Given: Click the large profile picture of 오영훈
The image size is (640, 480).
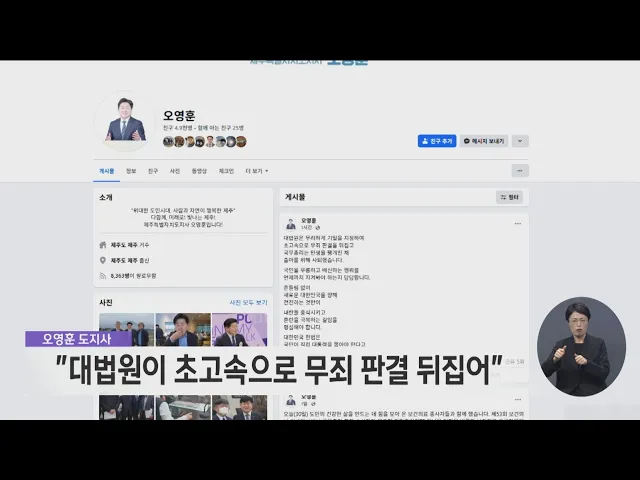Looking at the screenshot, I should click(x=125, y=121).
